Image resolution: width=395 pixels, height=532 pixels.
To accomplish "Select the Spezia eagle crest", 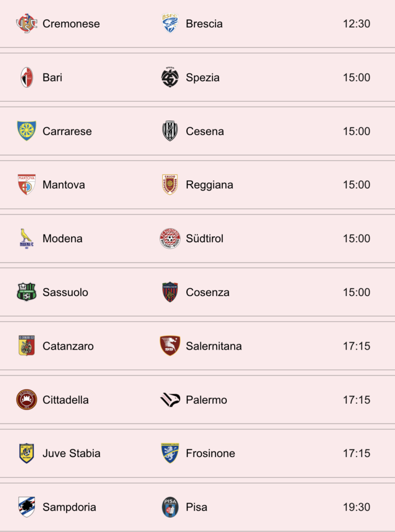I will 170,77.
